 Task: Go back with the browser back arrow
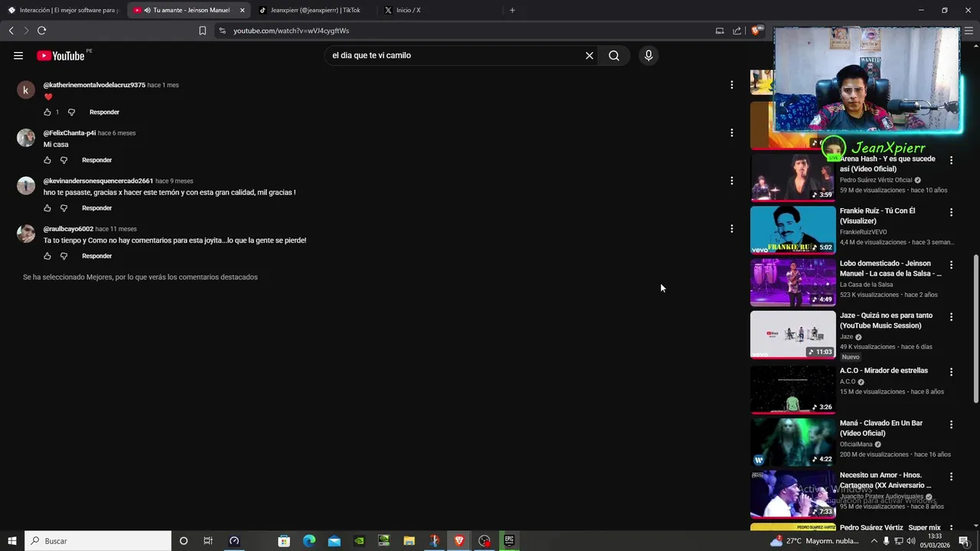[x=11, y=31]
